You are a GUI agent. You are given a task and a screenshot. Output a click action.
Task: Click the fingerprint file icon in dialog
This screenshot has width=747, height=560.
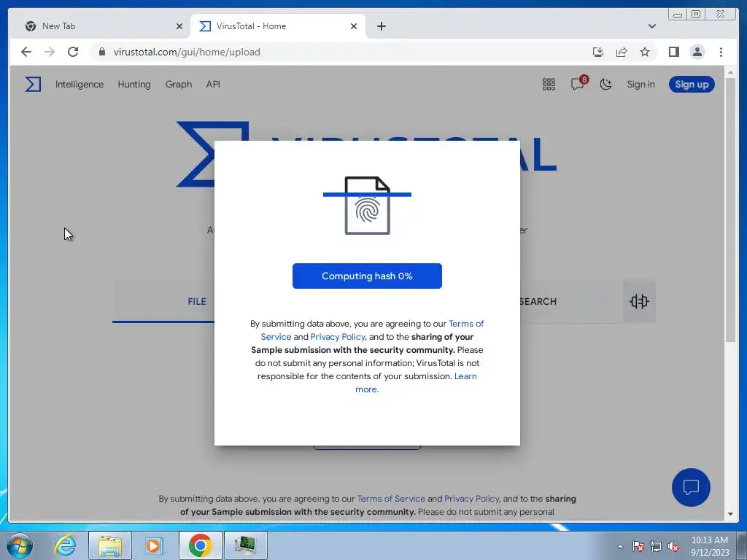click(368, 206)
